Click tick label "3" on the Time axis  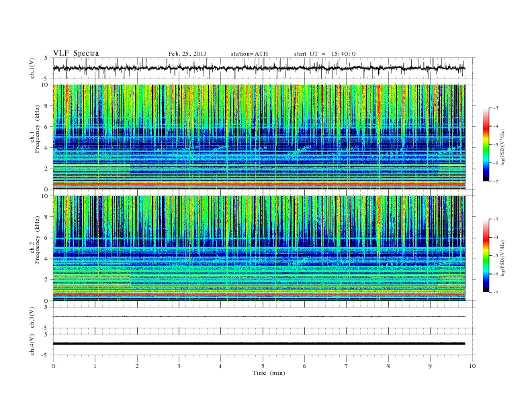pyautogui.click(x=179, y=366)
